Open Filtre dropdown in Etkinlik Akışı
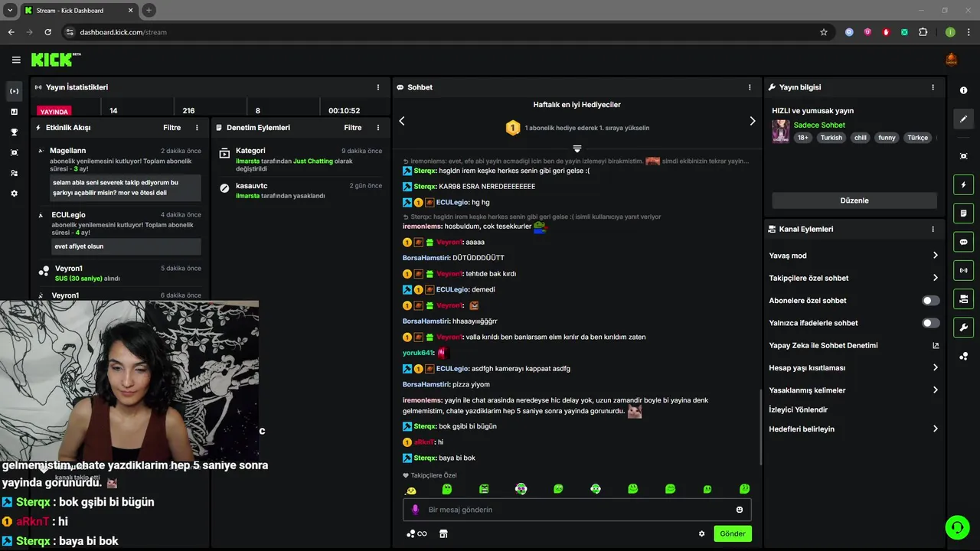 pyautogui.click(x=171, y=128)
